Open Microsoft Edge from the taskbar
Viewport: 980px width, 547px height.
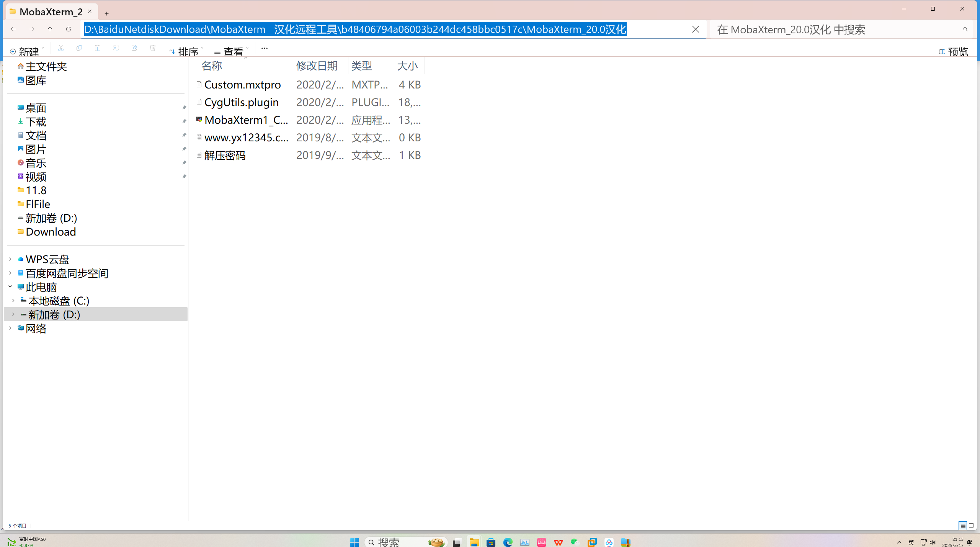click(x=508, y=542)
